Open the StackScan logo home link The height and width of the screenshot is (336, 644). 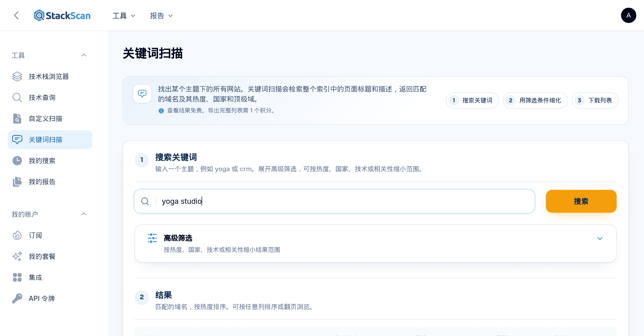tap(62, 15)
